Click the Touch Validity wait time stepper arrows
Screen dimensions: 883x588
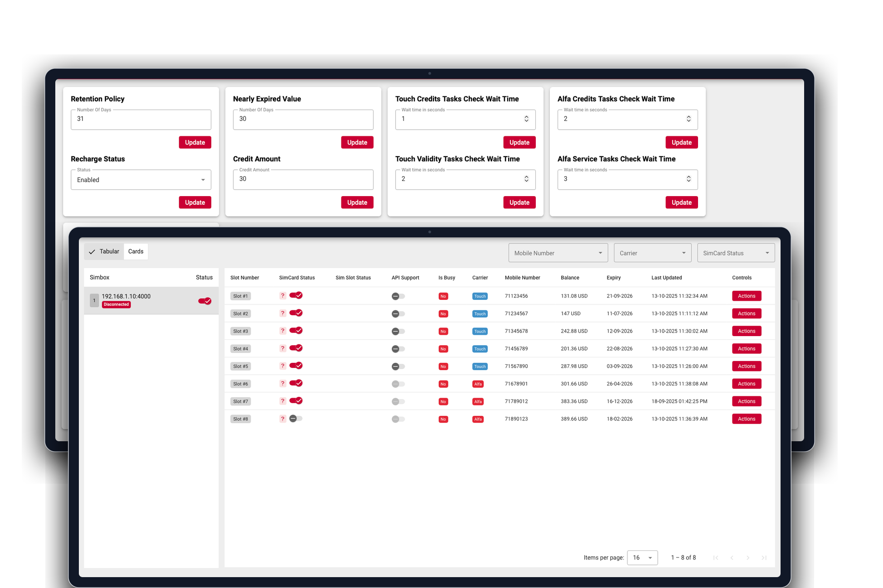pyautogui.click(x=526, y=179)
